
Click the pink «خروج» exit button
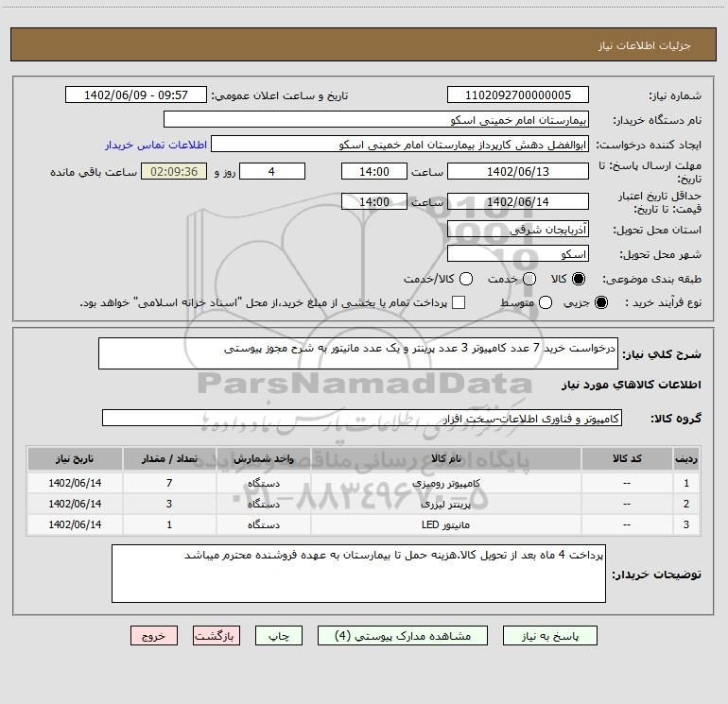pos(154,636)
